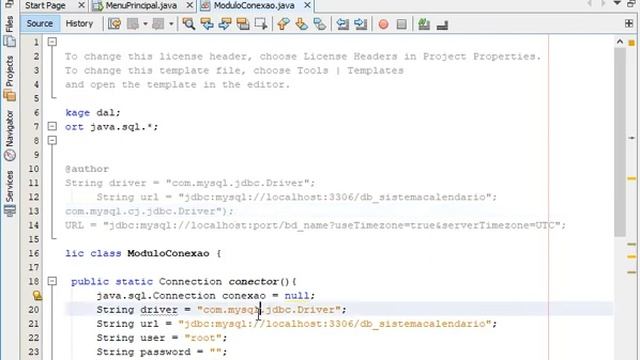Jump to Previous Bookmark icon
This screenshot has height=360, width=640.
pyautogui.click(x=283, y=24)
